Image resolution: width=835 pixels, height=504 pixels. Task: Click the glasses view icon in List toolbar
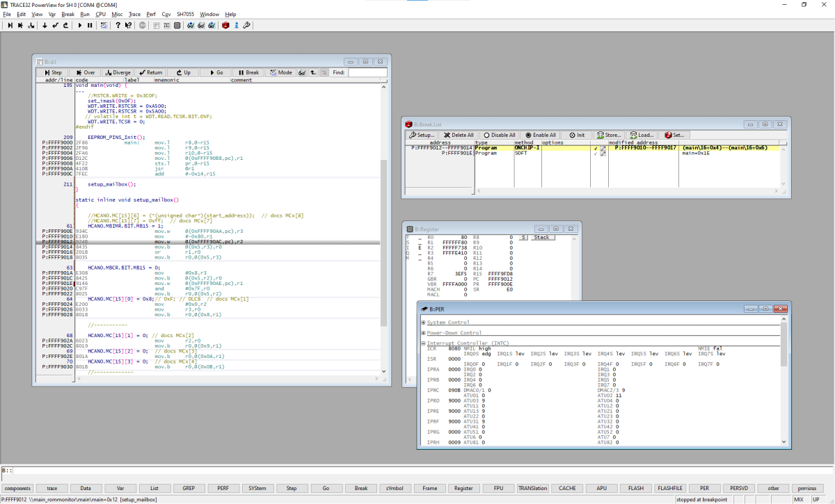[x=303, y=72]
